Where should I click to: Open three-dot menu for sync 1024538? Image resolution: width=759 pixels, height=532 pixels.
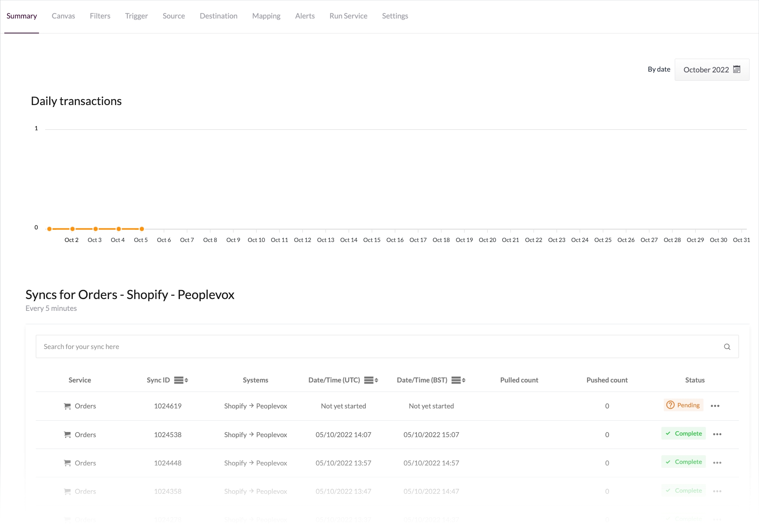(x=717, y=434)
